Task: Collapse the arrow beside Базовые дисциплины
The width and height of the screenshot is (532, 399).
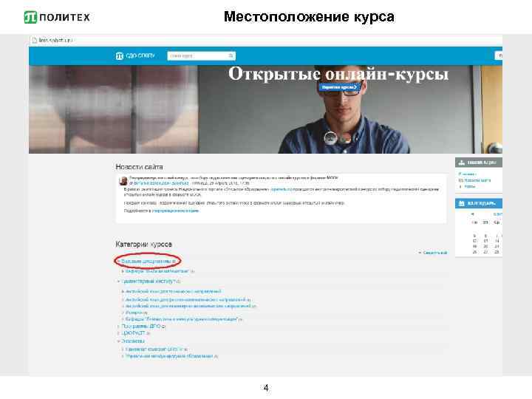Action: [x=119, y=262]
